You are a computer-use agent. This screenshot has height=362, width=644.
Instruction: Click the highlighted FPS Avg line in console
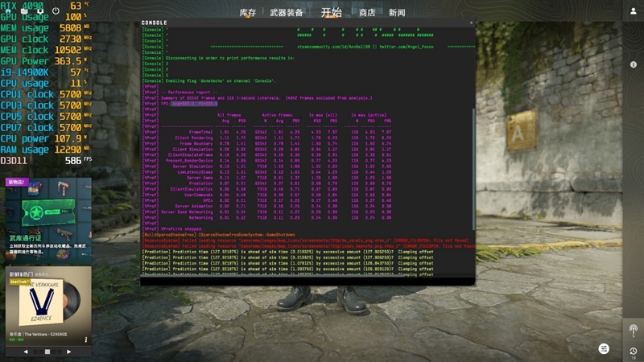pos(194,104)
